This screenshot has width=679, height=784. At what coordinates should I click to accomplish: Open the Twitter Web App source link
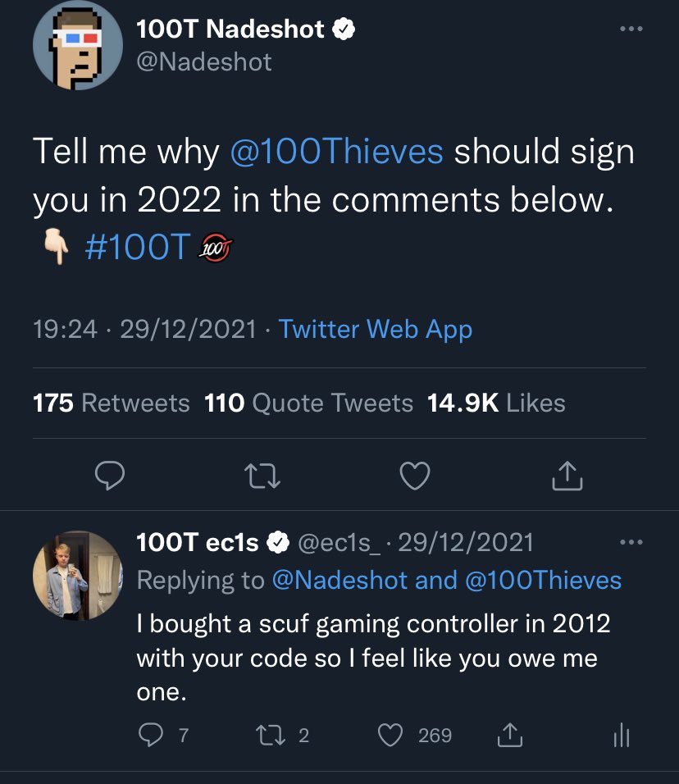click(x=375, y=329)
